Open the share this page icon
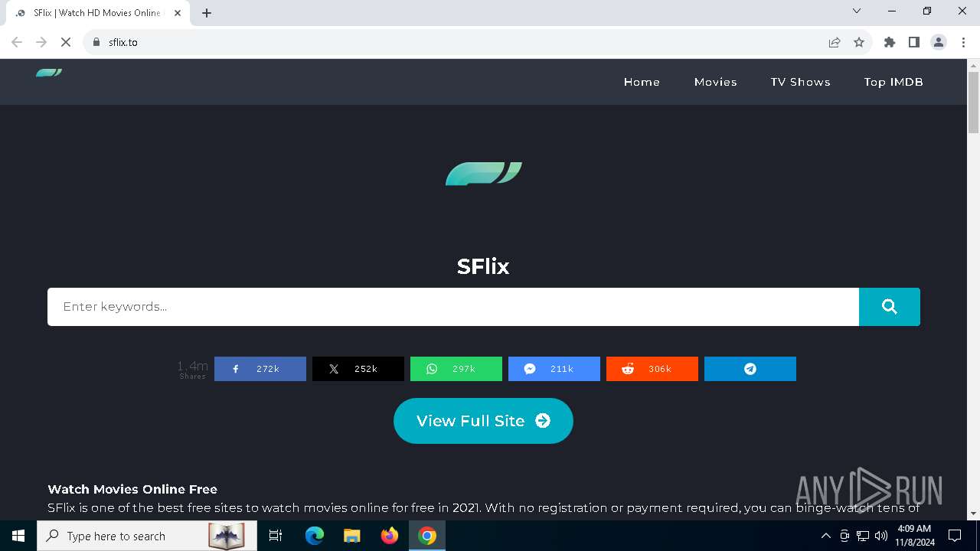Viewport: 980px width, 551px height. (x=835, y=42)
